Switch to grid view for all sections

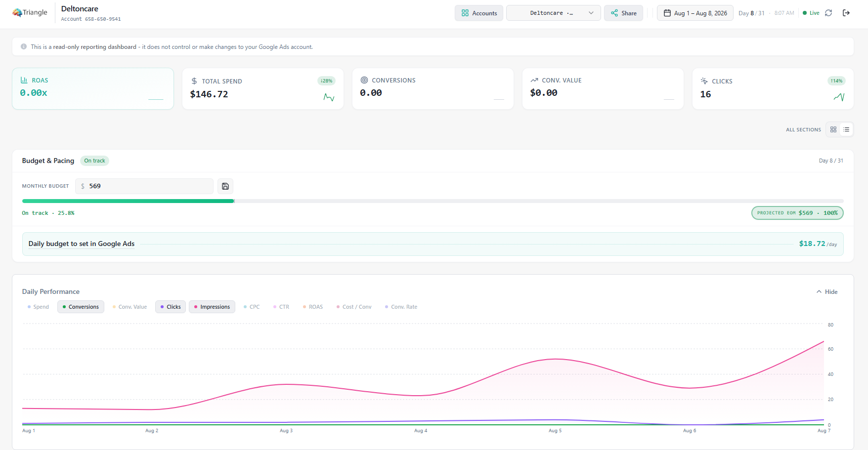pyautogui.click(x=833, y=129)
